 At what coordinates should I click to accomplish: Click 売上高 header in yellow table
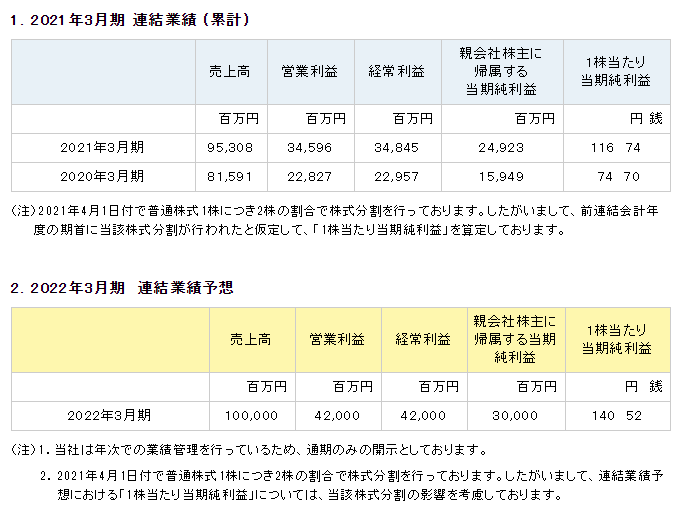click(x=251, y=339)
